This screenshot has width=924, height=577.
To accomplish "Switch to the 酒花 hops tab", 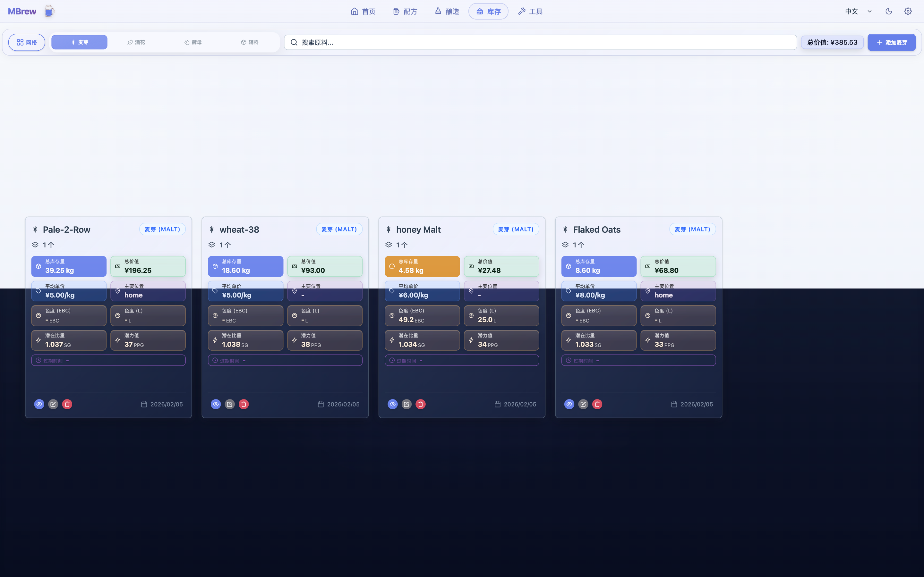I will point(136,42).
